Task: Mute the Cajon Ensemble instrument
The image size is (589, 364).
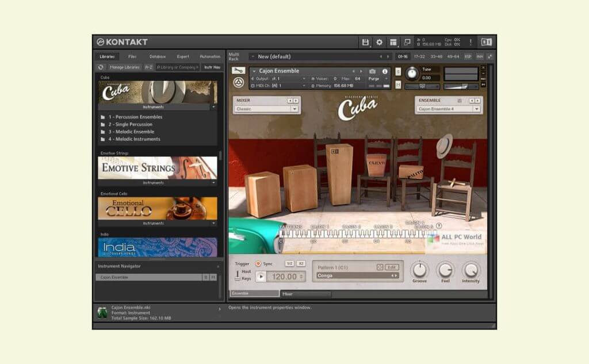Action: (x=398, y=85)
